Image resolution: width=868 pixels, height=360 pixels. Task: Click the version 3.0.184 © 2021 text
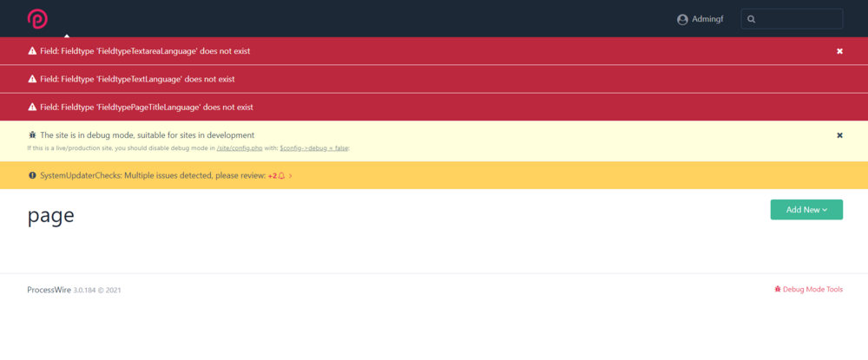97,290
